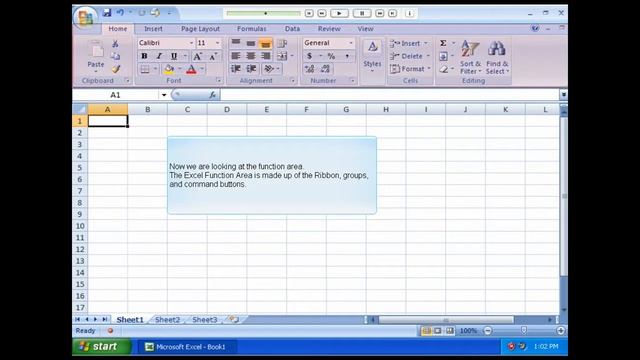Open the Font dialog launcher
The height and width of the screenshot is (360, 640).
tap(219, 81)
